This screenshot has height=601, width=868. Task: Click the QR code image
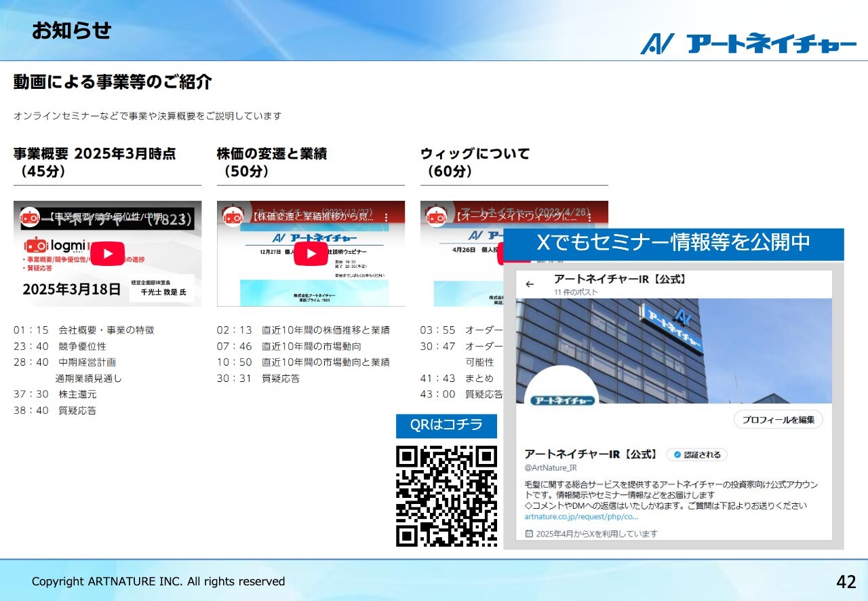tap(447, 496)
